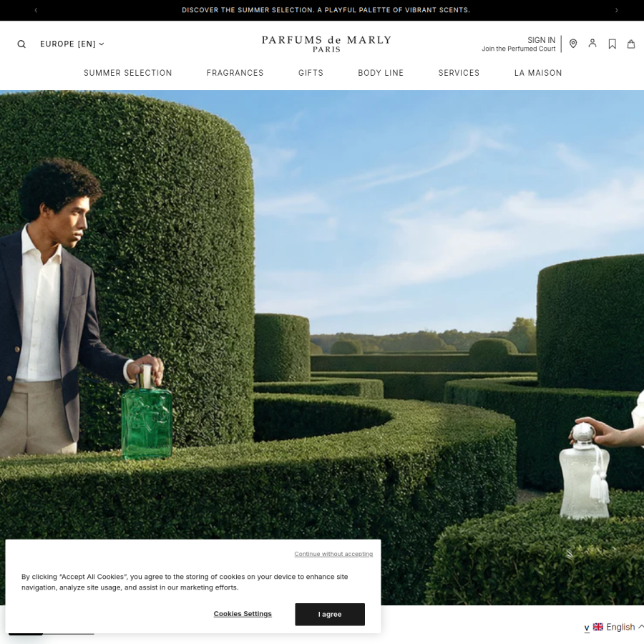Open Cookies Settings
This screenshot has width=644, height=644.
click(243, 614)
